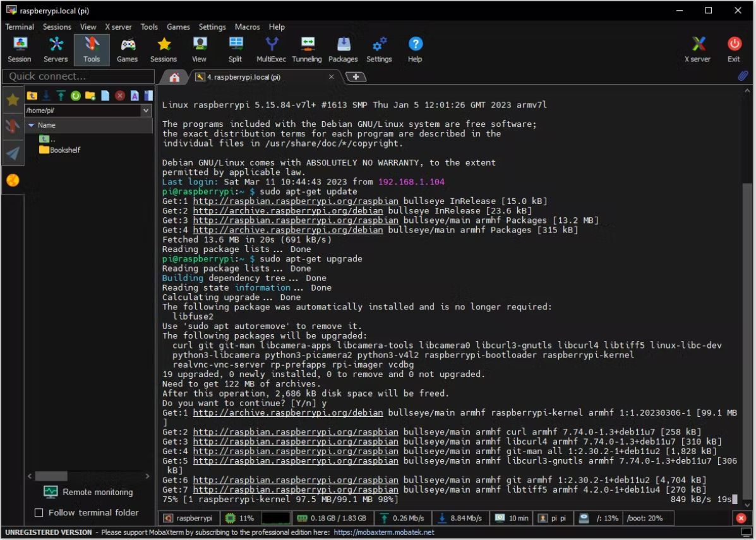Open the Tools menu
This screenshot has width=756, height=540.
tap(149, 27)
